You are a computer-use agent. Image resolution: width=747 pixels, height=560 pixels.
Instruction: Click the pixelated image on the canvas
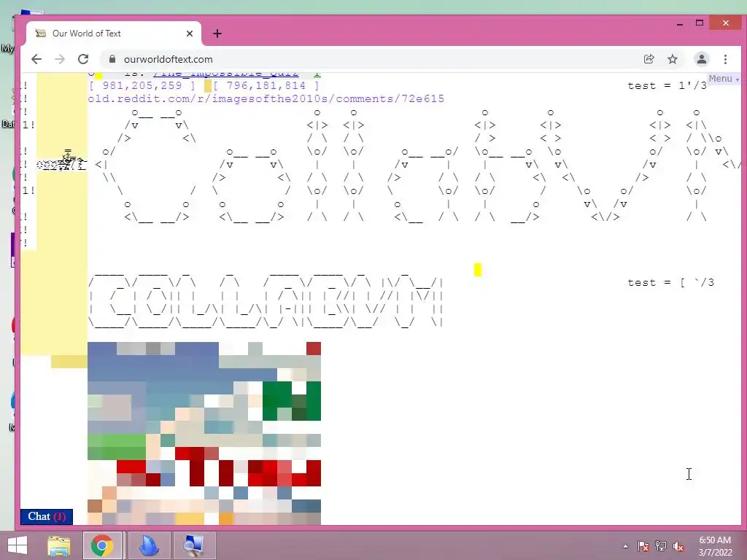pyautogui.click(x=204, y=433)
